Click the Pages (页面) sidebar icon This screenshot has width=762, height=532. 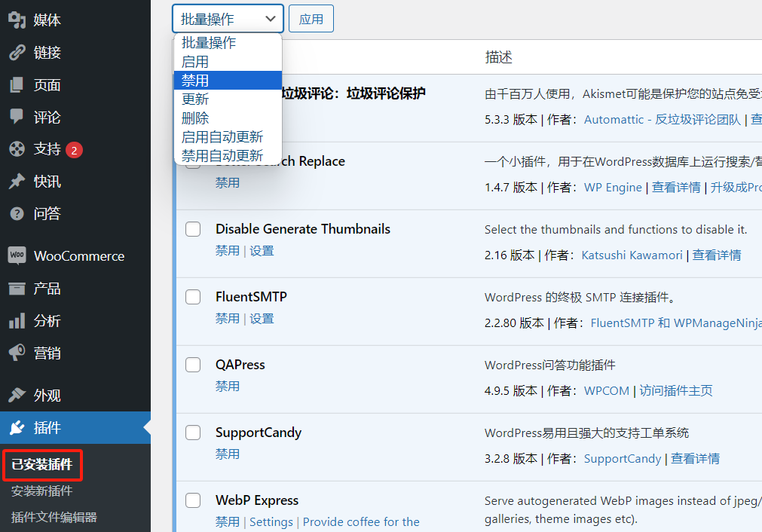[x=17, y=85]
